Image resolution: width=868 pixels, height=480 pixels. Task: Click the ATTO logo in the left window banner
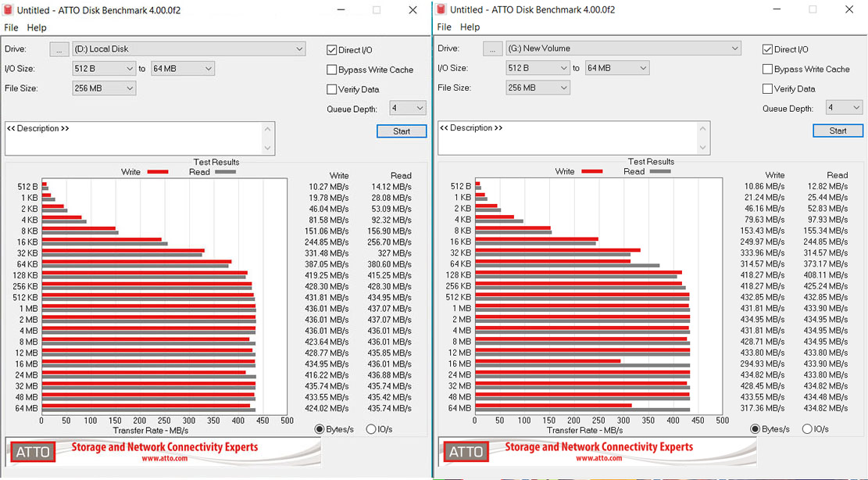coord(33,453)
